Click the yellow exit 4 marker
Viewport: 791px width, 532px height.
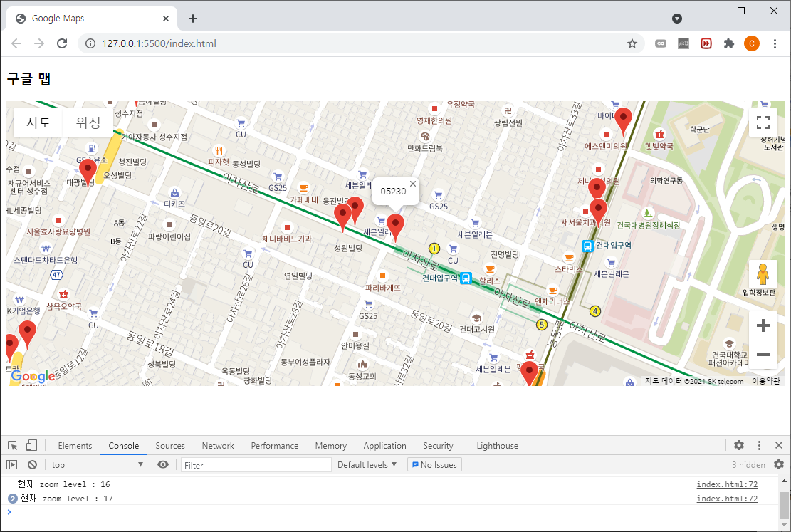coord(595,311)
